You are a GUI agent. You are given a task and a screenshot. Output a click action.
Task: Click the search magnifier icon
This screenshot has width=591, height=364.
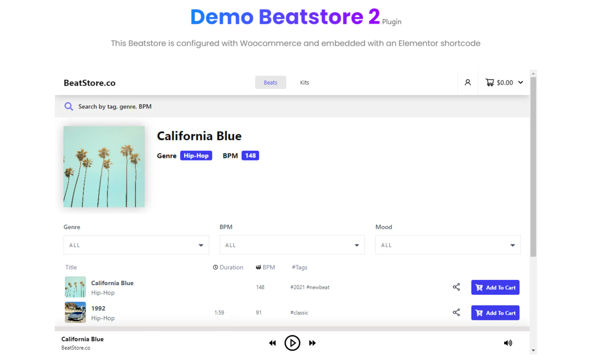tap(69, 106)
